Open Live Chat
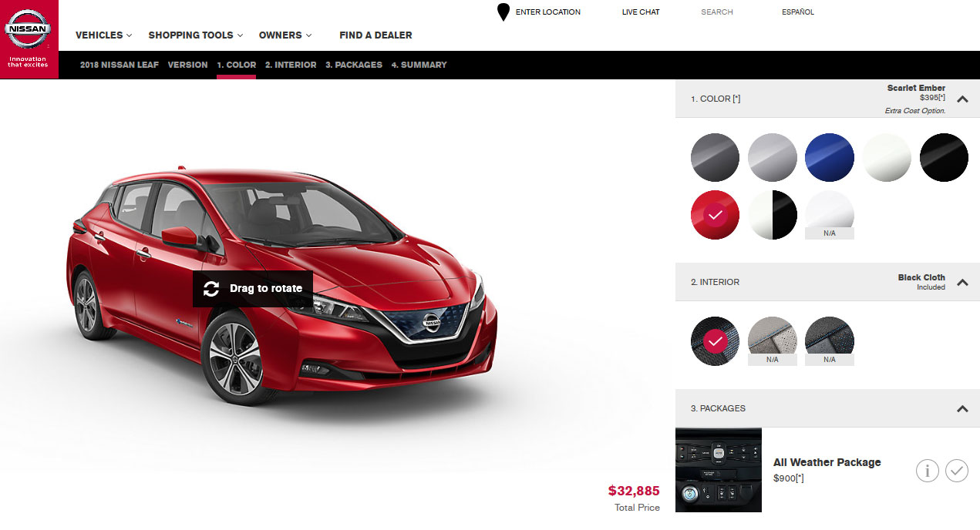980x530 pixels. coord(640,12)
